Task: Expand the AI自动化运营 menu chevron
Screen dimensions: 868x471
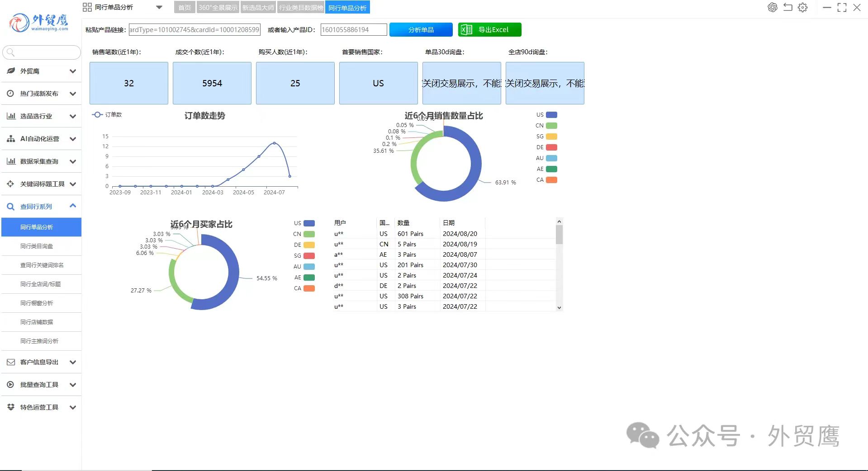Action: [x=72, y=139]
